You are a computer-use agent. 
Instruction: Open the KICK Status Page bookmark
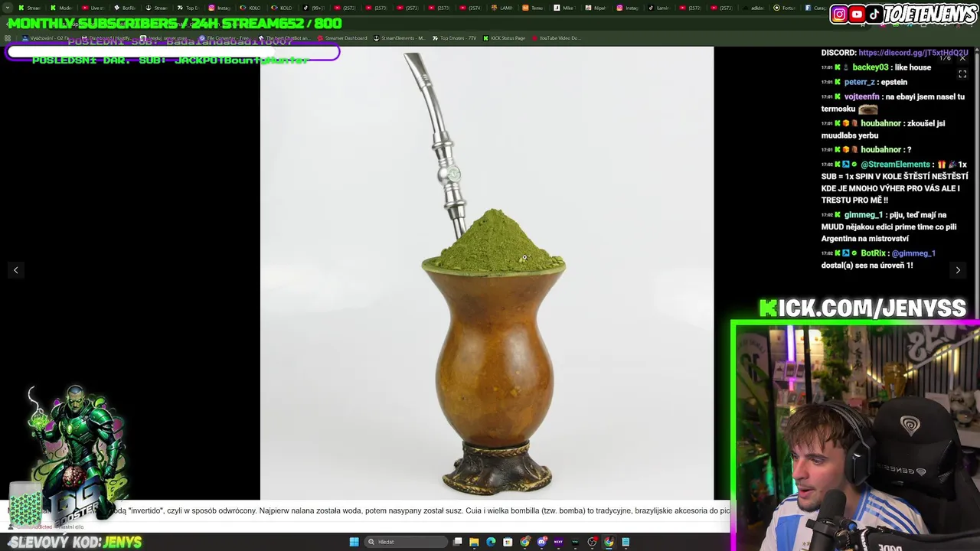click(504, 38)
